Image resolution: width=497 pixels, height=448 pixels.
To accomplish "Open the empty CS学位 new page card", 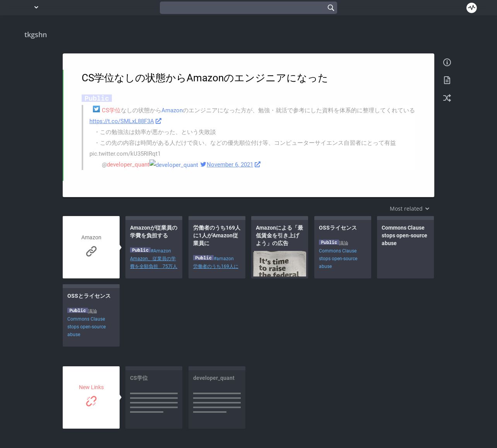I will click(x=154, y=397).
